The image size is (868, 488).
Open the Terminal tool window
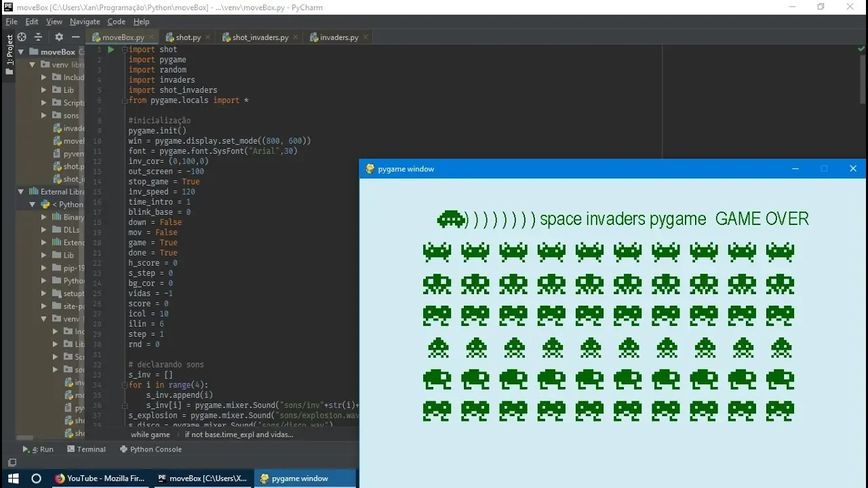coord(86,449)
